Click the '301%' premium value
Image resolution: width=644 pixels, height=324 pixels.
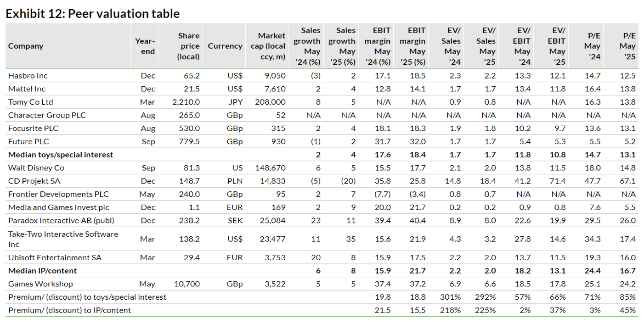point(452,297)
